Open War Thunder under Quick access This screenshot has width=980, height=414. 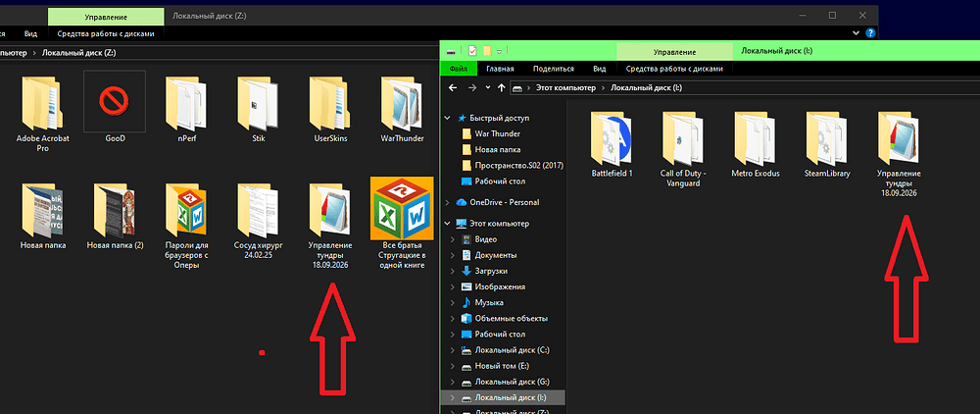(497, 133)
